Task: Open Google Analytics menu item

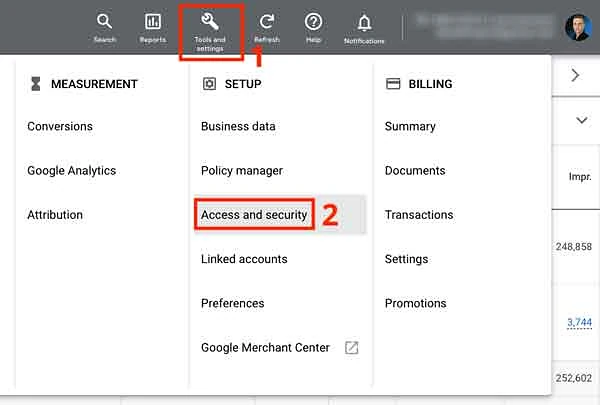Action: (x=72, y=171)
